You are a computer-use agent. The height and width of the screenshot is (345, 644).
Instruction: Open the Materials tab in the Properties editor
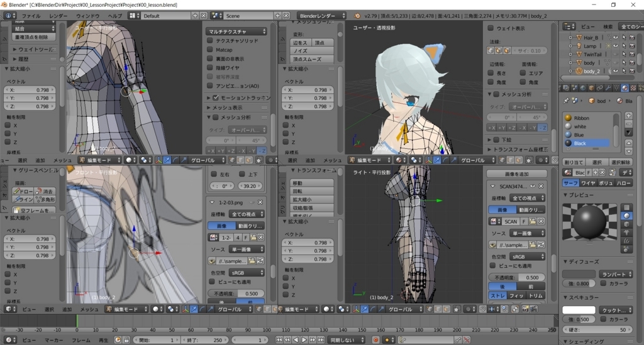[625, 88]
